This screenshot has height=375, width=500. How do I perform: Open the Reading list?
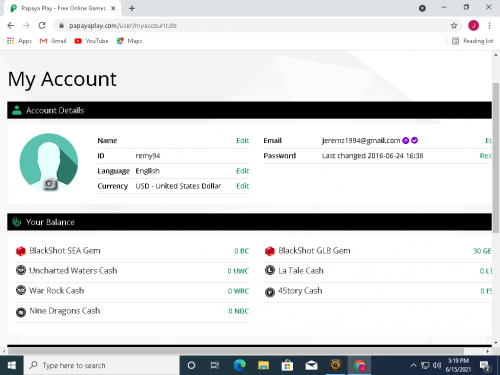[472, 41]
